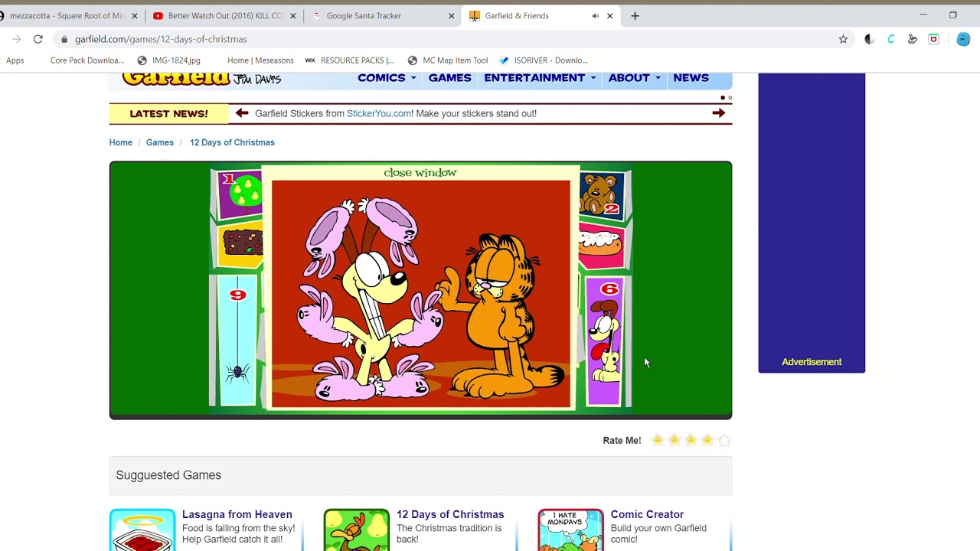Open the McAfee shield extension
The height and width of the screenshot is (551, 980).
coord(933,39)
